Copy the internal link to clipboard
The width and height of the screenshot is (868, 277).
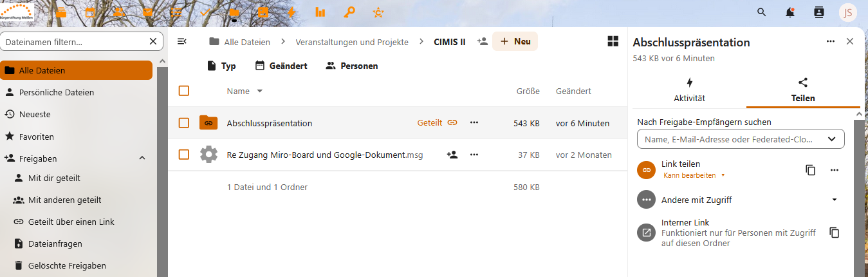[835, 233]
